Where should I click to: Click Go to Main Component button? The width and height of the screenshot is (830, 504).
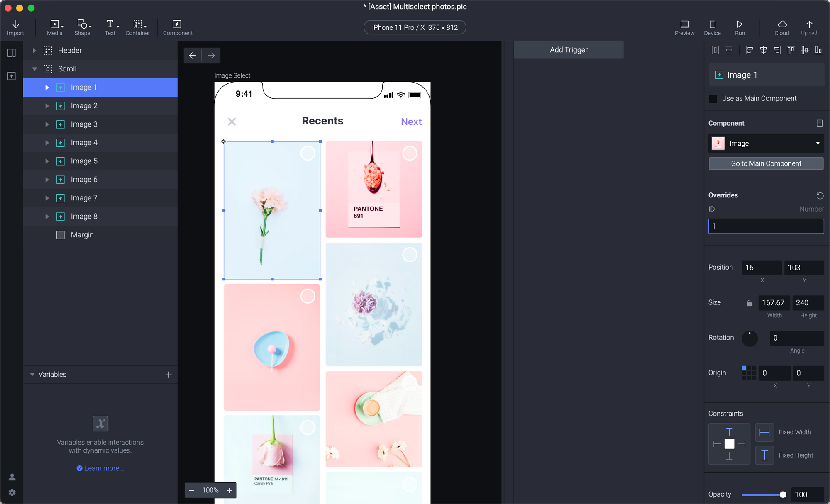766,163
